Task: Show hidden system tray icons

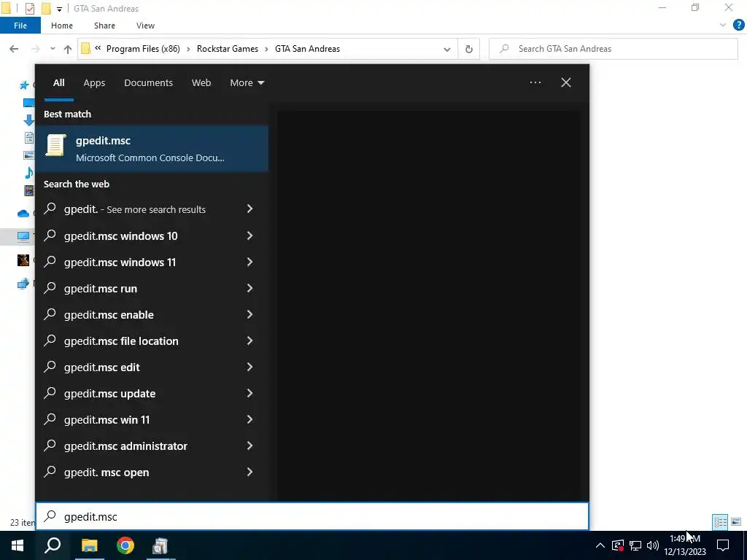Action: [x=600, y=545]
